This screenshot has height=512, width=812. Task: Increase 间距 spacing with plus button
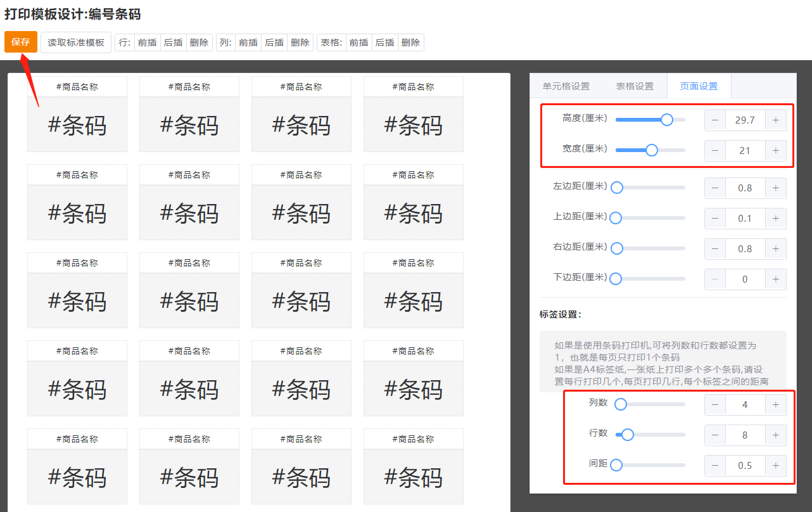pos(775,466)
